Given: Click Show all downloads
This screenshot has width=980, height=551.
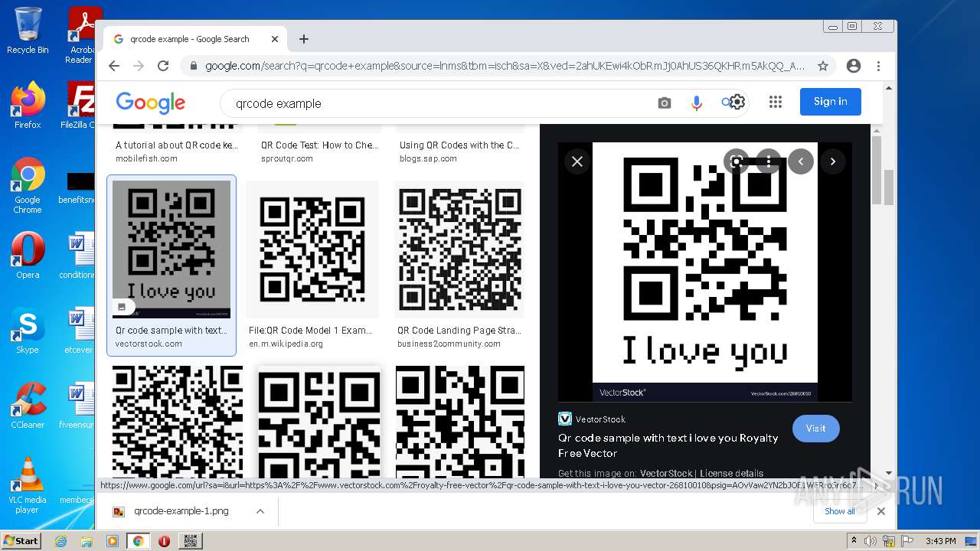Looking at the screenshot, I should tap(840, 511).
